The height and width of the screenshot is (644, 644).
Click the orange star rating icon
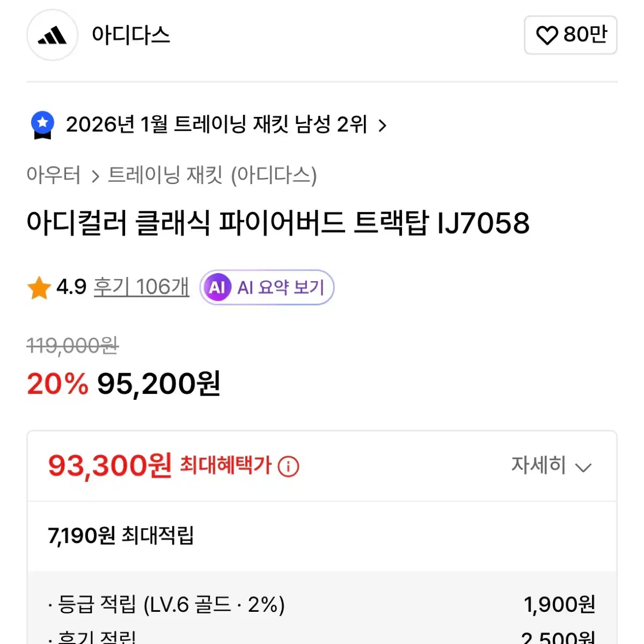[39, 288]
